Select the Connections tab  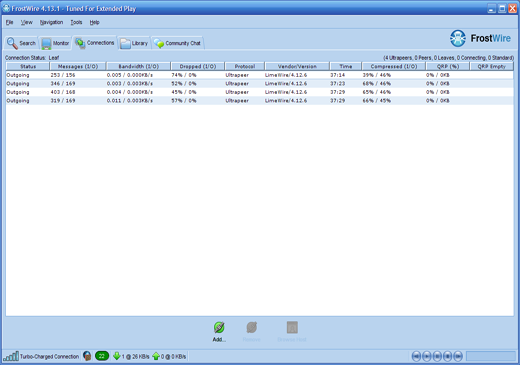pos(95,43)
